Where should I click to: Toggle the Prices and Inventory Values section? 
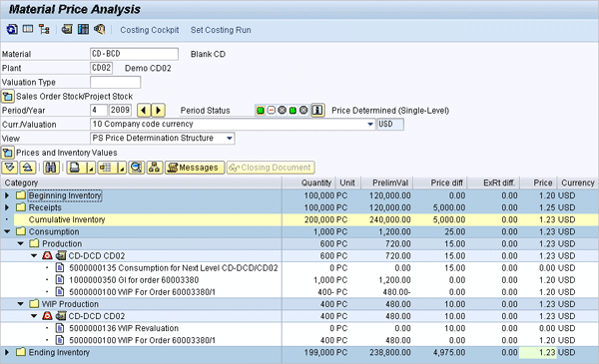click(x=8, y=153)
